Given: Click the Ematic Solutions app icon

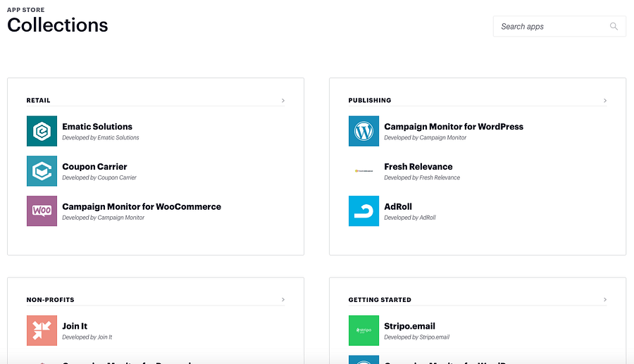Looking at the screenshot, I should (x=42, y=131).
